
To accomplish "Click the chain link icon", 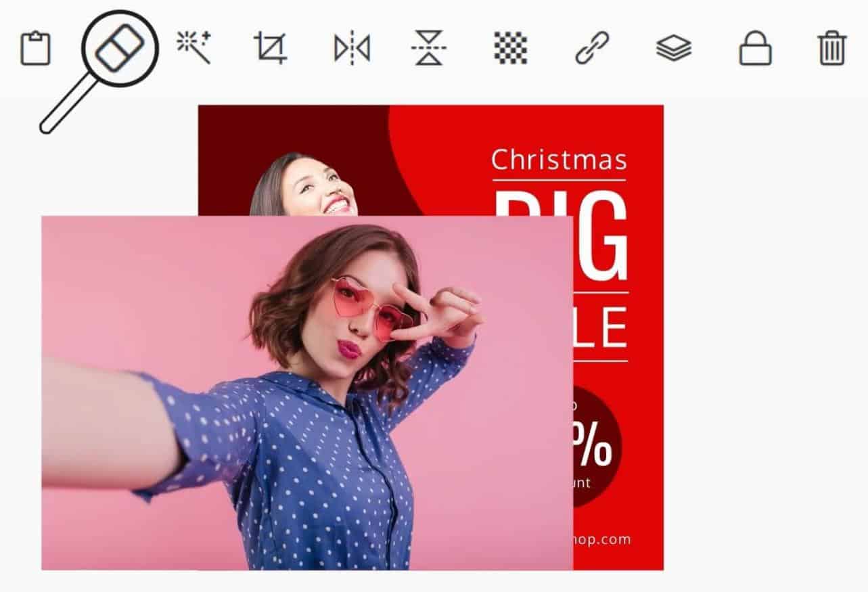I will coord(592,48).
